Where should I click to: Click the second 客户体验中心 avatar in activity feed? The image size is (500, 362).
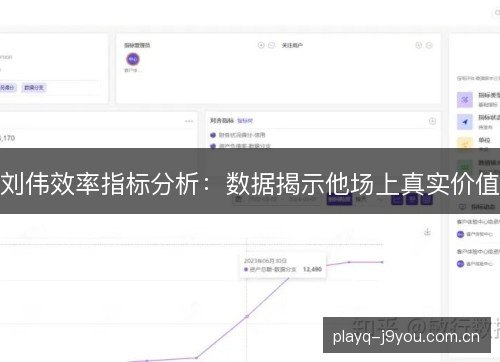tap(460, 264)
